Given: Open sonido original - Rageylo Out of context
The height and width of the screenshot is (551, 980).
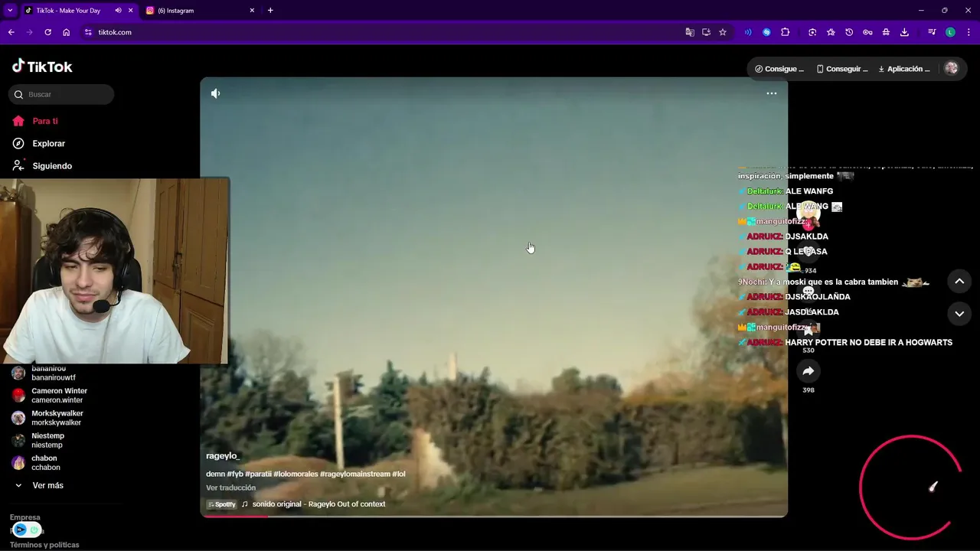Looking at the screenshot, I should 318,504.
